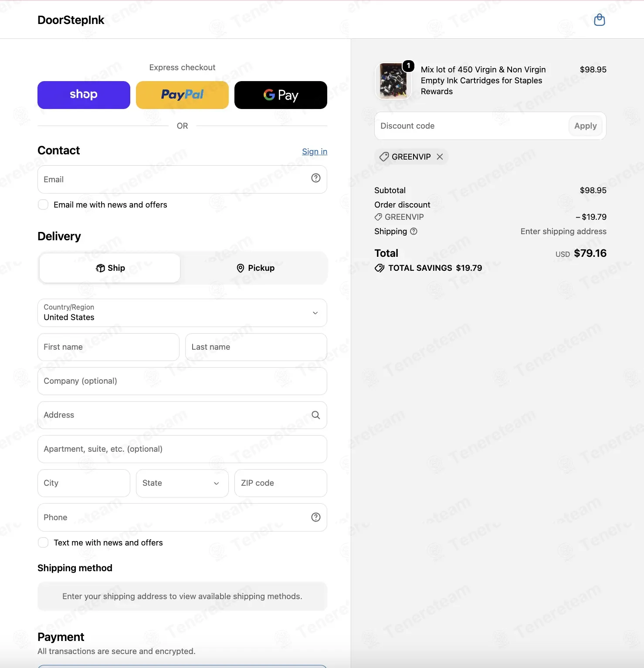Pay with Shop Pay express button

(x=84, y=95)
